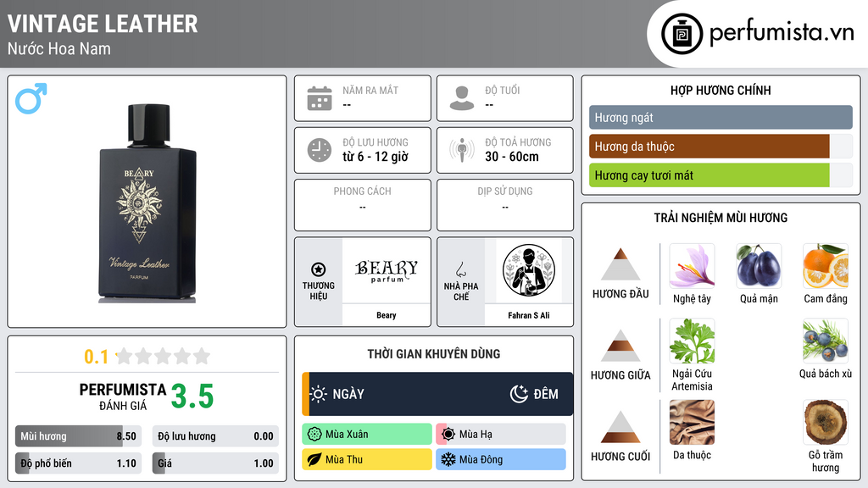
Task: Open the Fahran S Ali perfumer portrait
Action: (x=529, y=270)
